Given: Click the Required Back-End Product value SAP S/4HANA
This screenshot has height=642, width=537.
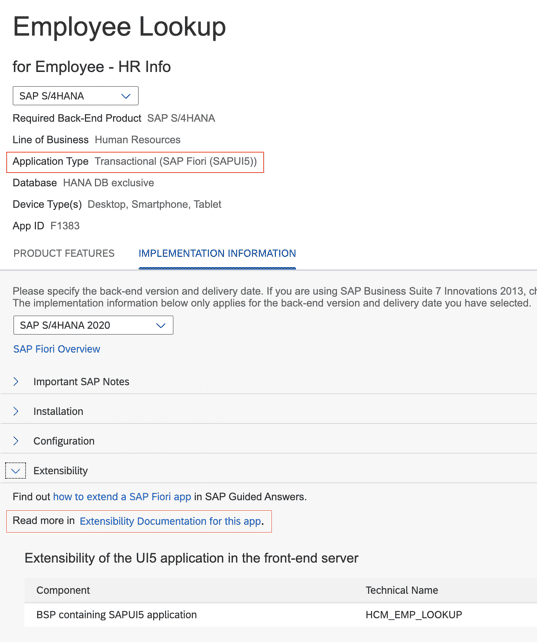Looking at the screenshot, I should pyautogui.click(x=181, y=118).
